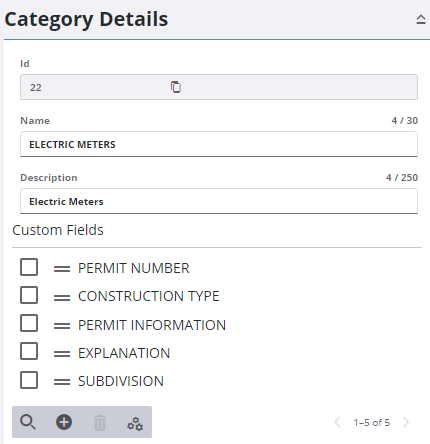Tick the SUBDIVISION checkbox
This screenshot has height=444, width=430.
pos(29,380)
